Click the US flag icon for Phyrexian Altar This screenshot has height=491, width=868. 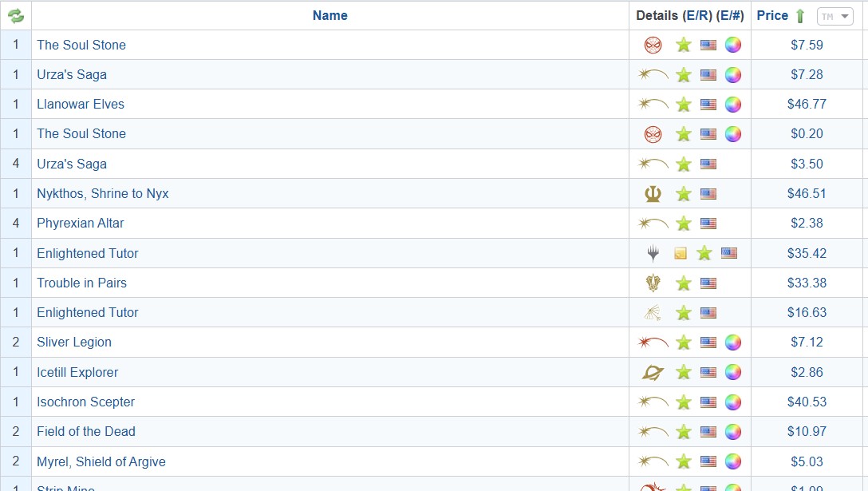point(708,224)
